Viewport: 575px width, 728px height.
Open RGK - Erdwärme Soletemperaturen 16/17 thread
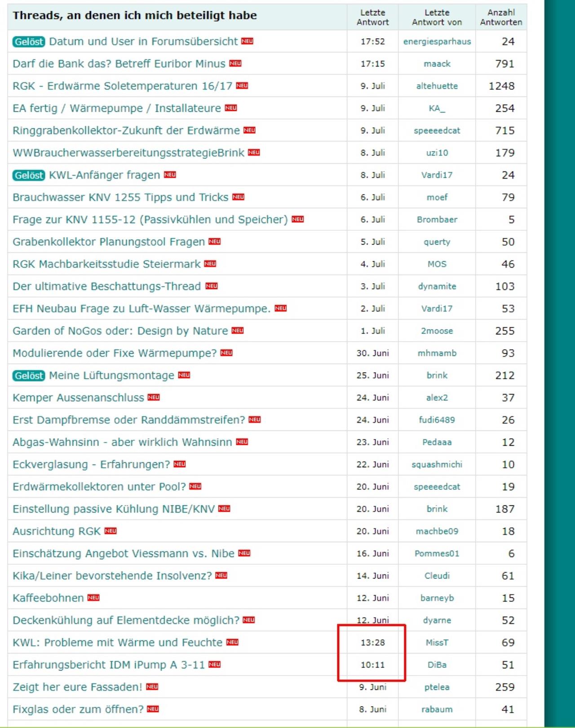click(122, 86)
